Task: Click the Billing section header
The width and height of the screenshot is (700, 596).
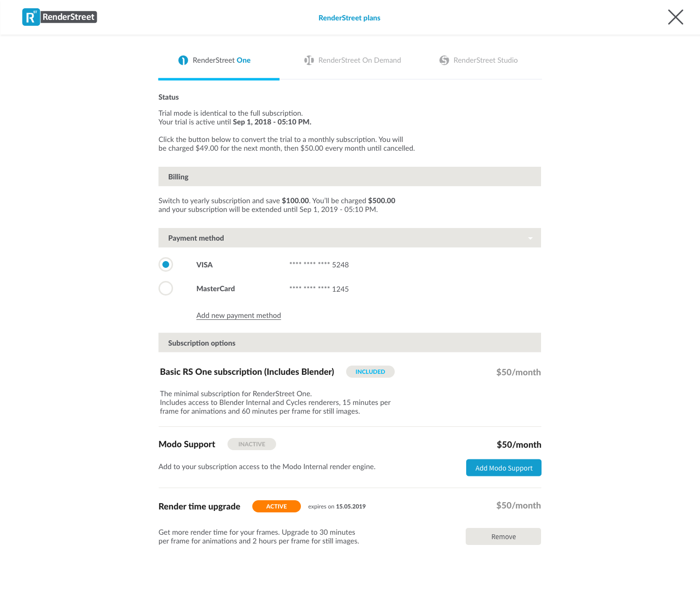Action: tap(350, 177)
